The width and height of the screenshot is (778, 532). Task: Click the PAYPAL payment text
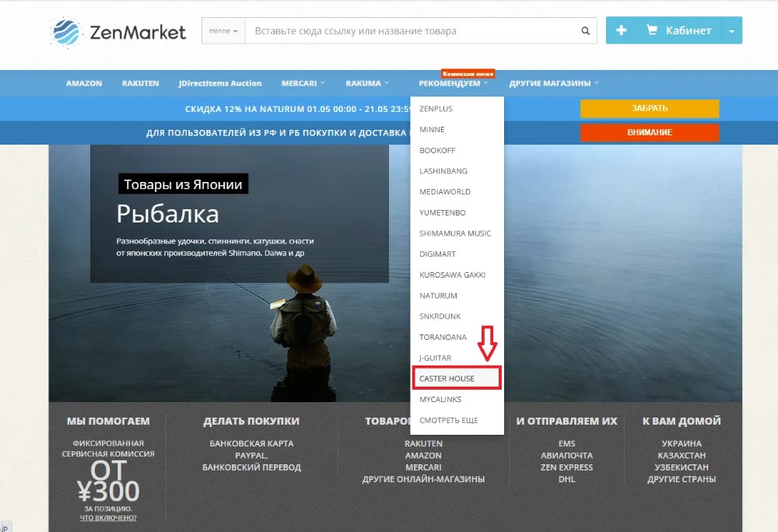[251, 456]
